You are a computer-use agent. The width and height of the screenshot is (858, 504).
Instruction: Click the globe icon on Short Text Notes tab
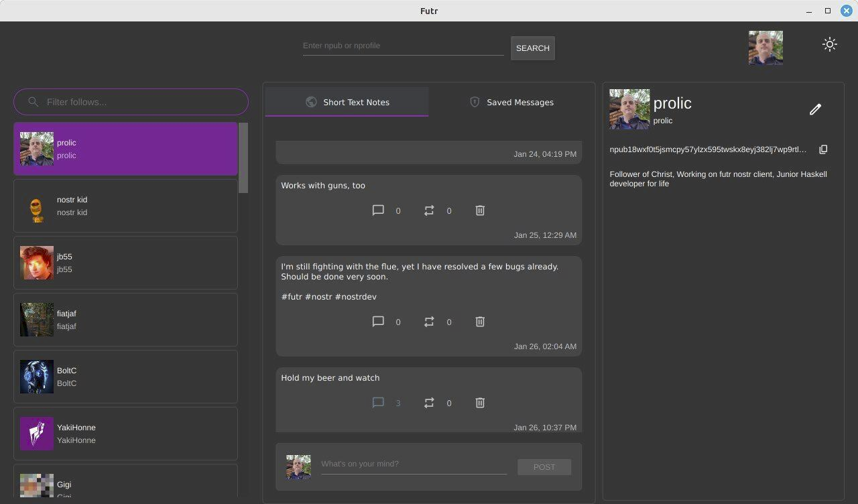(x=311, y=102)
